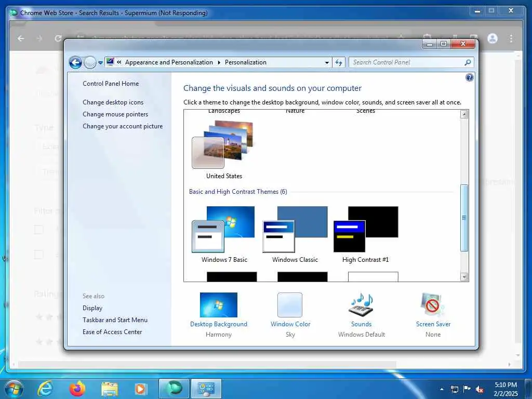The image size is (532, 399).
Task: Expand the address bar history dropdown
Action: 327,62
